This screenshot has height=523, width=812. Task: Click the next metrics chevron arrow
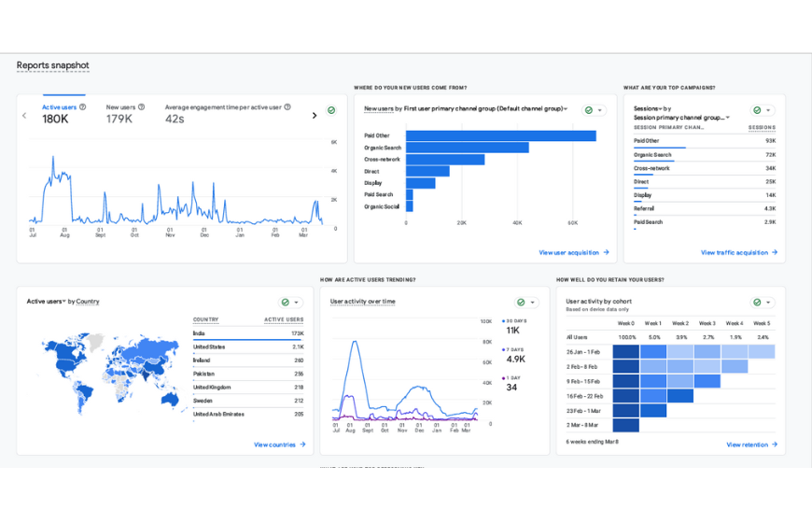tap(315, 116)
